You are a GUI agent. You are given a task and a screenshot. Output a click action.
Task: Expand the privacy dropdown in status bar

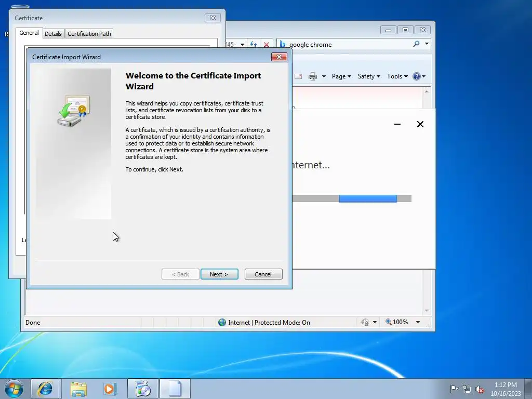click(x=375, y=322)
